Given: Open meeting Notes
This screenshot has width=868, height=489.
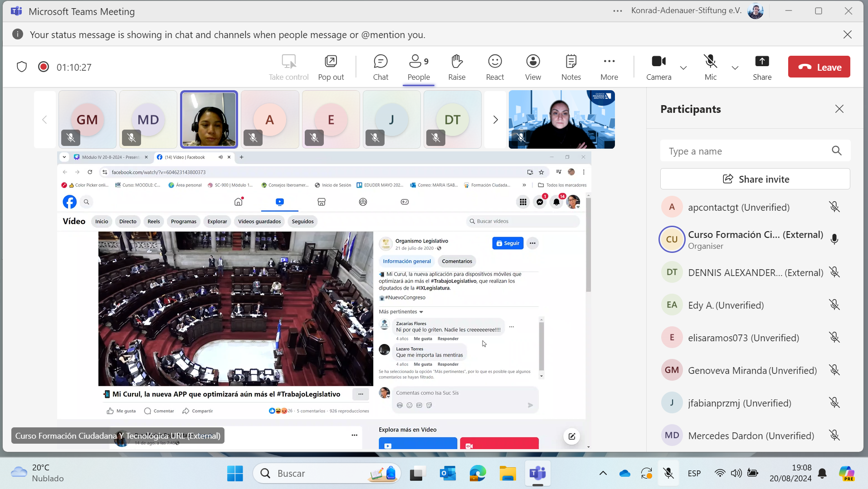Looking at the screenshot, I should coord(571,67).
